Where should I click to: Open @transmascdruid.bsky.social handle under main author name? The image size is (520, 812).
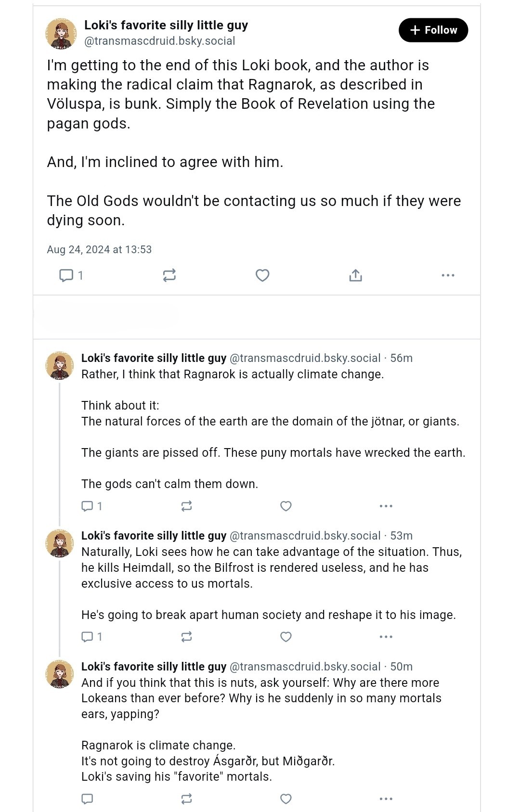(160, 41)
